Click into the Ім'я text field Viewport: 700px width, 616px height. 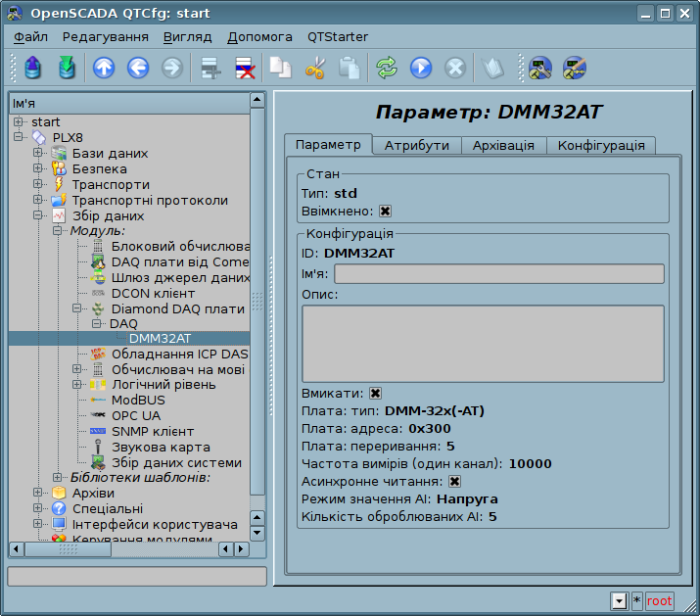(498, 273)
